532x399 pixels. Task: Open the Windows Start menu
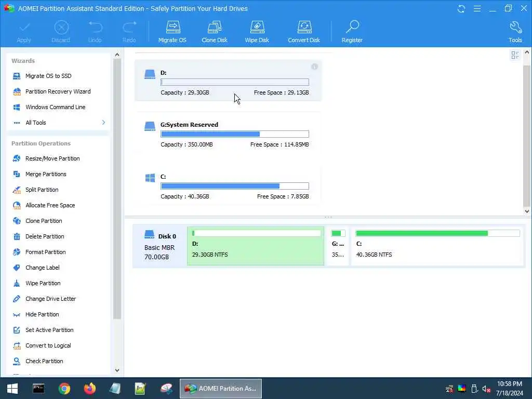12,389
